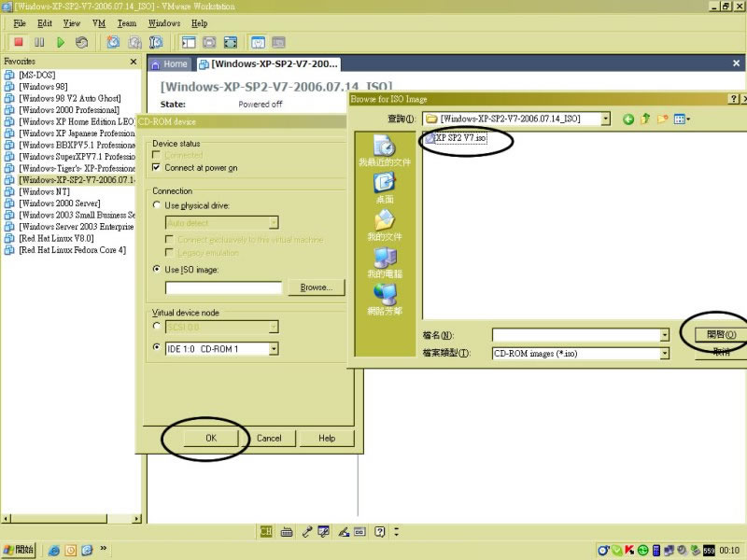Click the CH language indicator on IME bar
The height and width of the screenshot is (560, 747).
(x=266, y=532)
